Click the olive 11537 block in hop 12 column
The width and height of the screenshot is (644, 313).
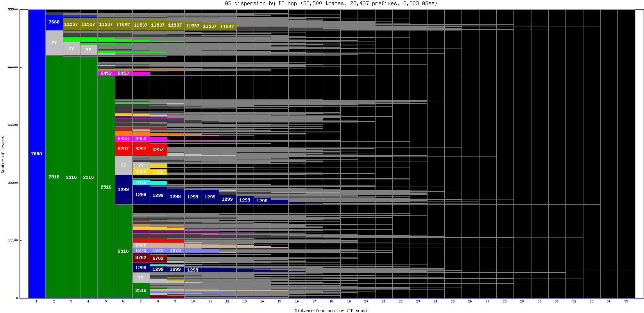pos(227,27)
